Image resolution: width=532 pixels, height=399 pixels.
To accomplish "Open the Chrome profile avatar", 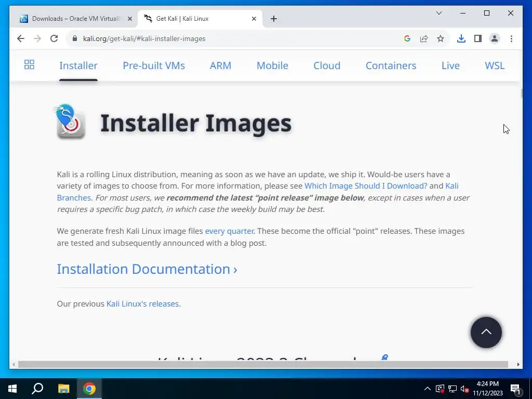I will pyautogui.click(x=495, y=38).
